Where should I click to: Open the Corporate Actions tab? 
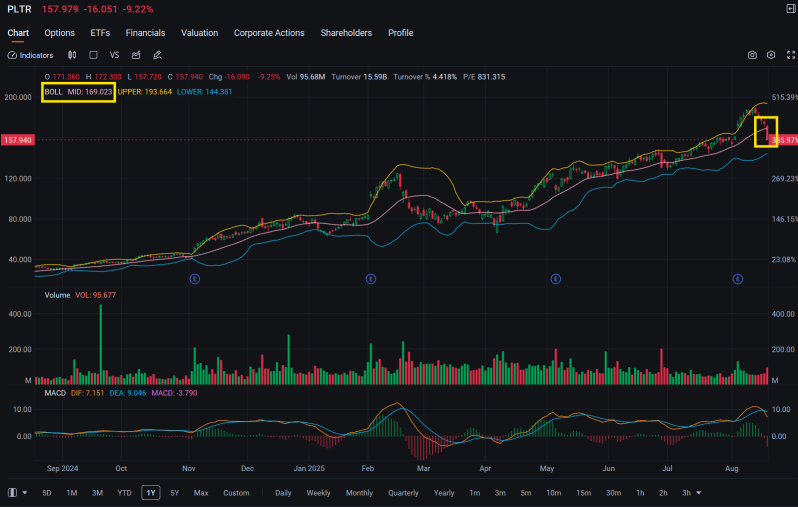click(x=269, y=33)
